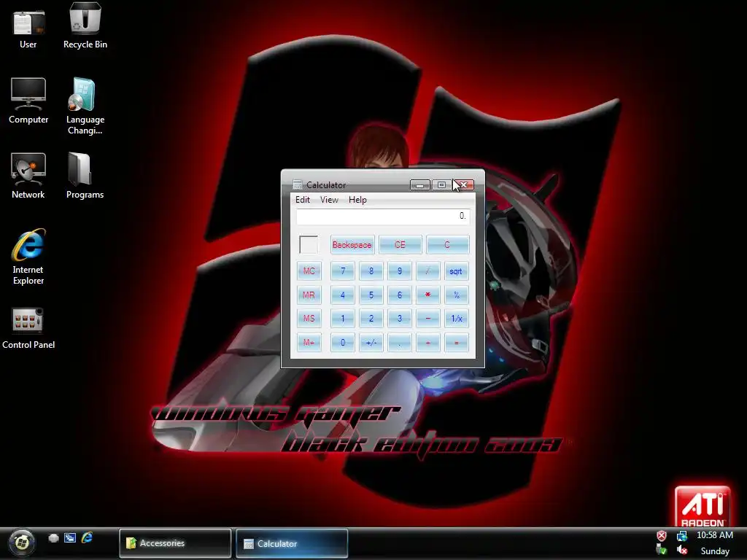
Task: Click the network tray icon
Action: [682, 536]
